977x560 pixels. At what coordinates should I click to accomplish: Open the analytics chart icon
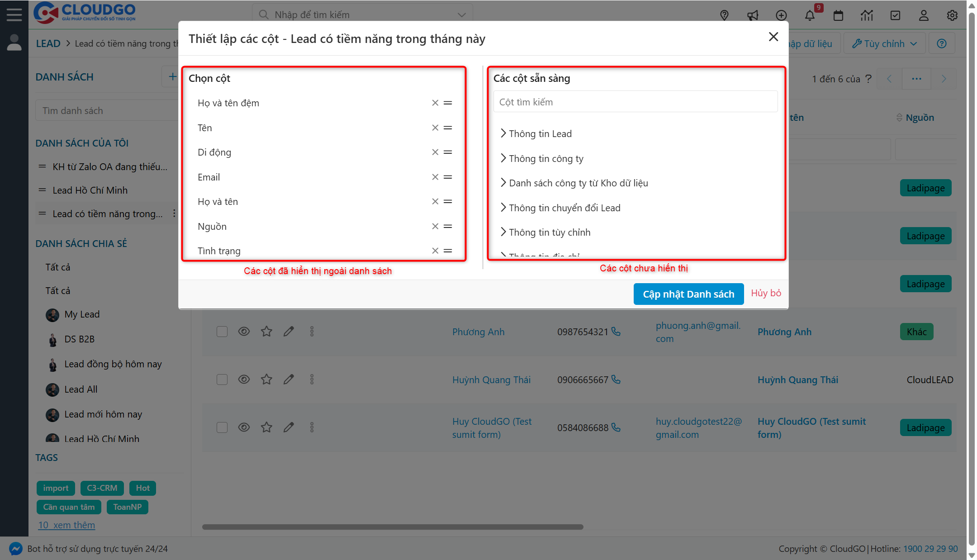[867, 15]
